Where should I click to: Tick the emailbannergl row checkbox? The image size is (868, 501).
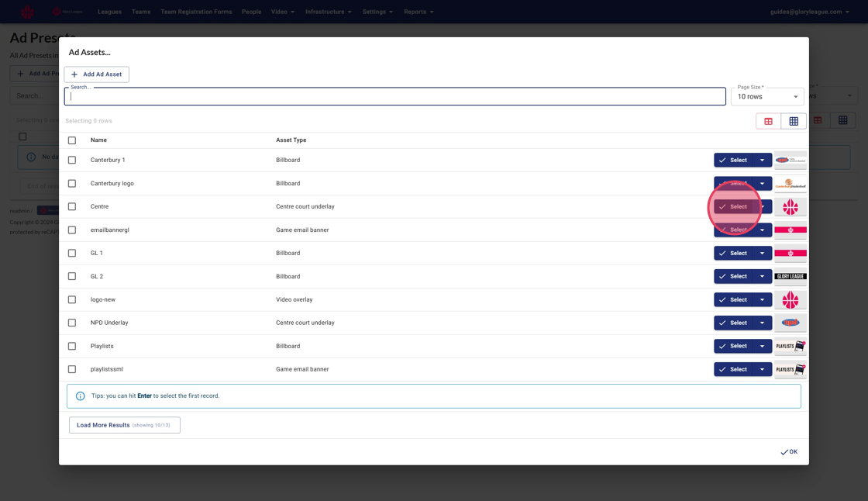(72, 230)
